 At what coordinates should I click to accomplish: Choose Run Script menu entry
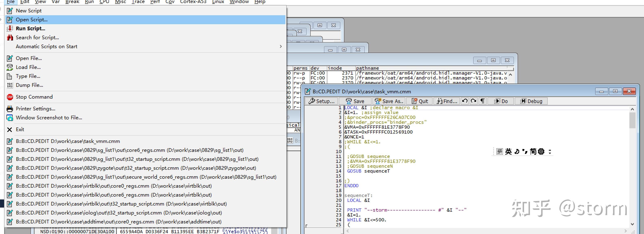point(30,28)
